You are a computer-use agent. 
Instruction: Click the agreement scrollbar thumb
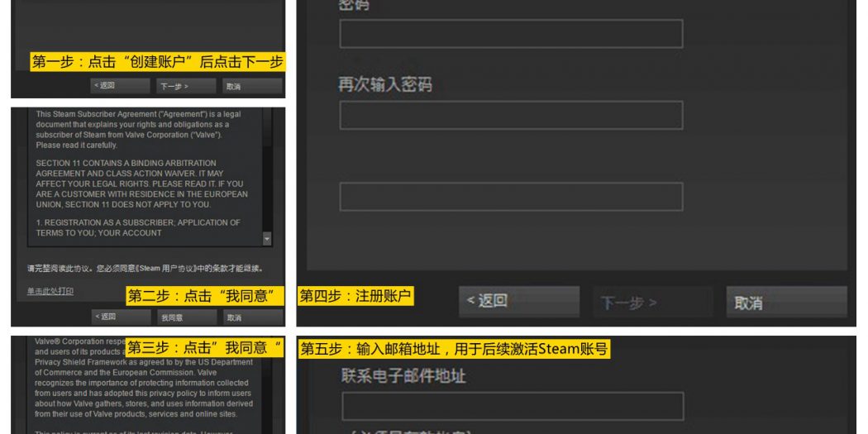click(x=267, y=127)
